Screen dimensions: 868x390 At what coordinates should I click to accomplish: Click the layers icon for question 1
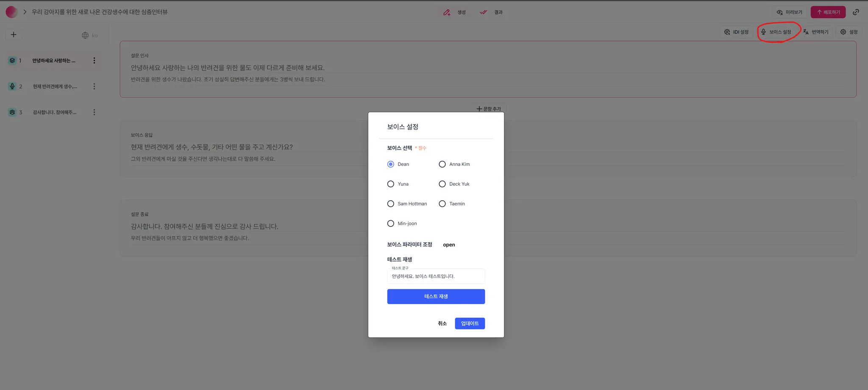[12, 61]
